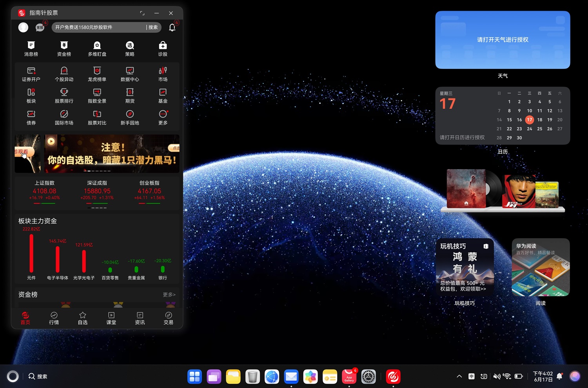Screen dimensions: 588x388
Task: Open 个股异动 stock alerts
Action: coord(64,74)
